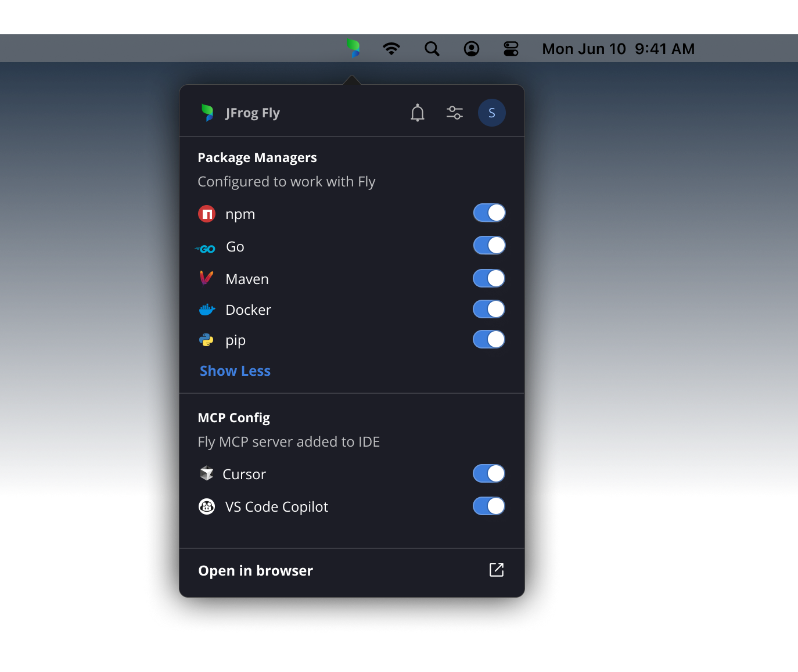This screenshot has width=798, height=672.
Task: Click the user account menu bar icon
Action: [471, 49]
